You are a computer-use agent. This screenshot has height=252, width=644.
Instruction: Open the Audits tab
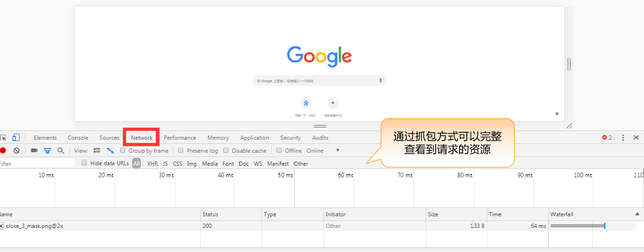pos(320,137)
